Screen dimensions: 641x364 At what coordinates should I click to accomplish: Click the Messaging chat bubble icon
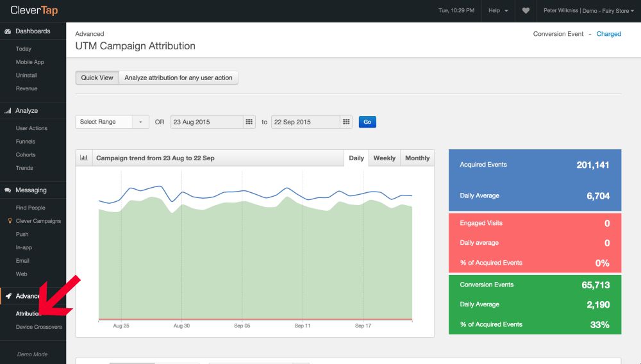8,190
